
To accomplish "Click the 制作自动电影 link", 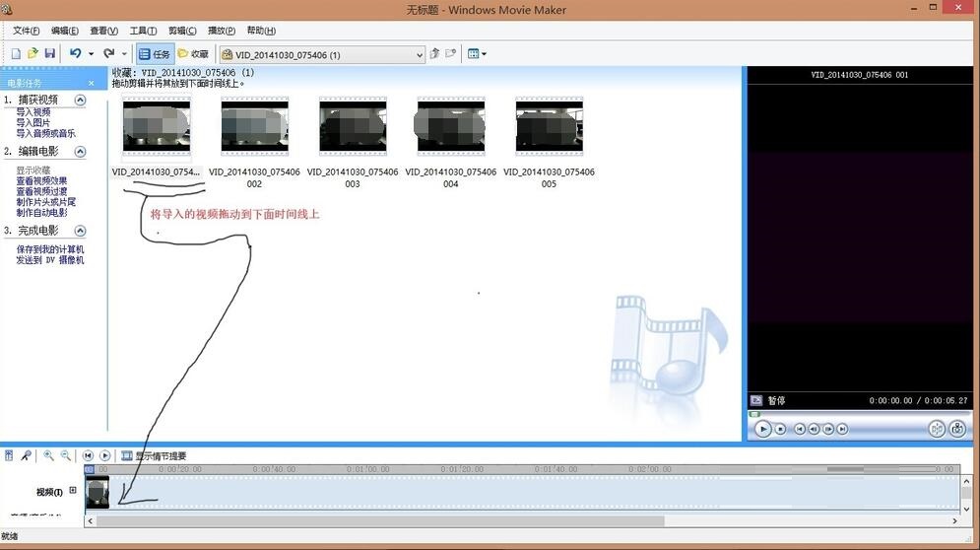I will (41, 213).
